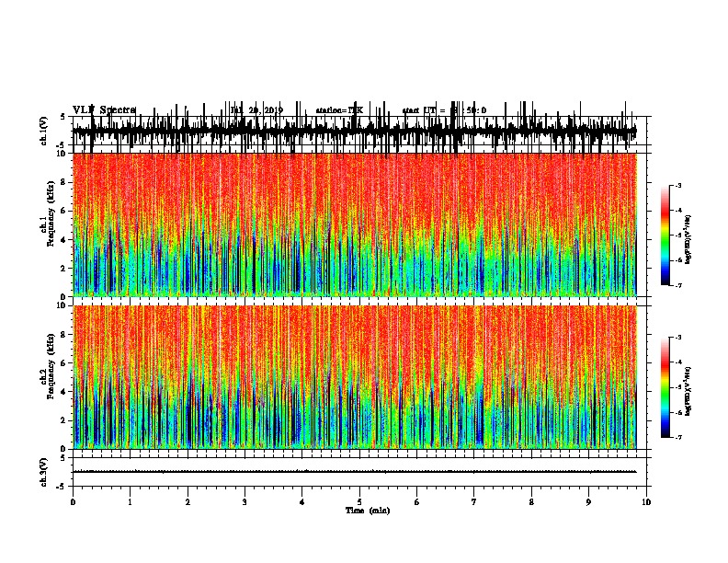Click the ch.1 spectrogram color bar
728x563 pixels.
tap(665, 236)
